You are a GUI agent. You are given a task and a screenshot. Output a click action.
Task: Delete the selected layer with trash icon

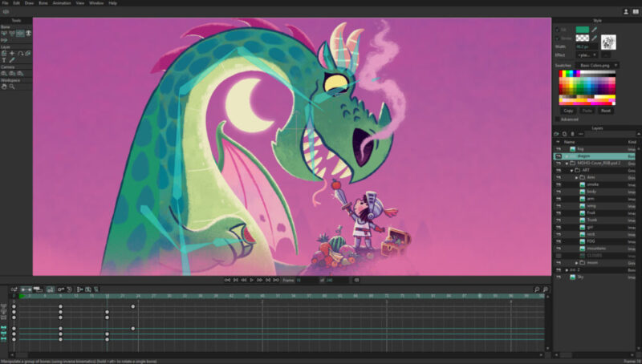[572, 134]
